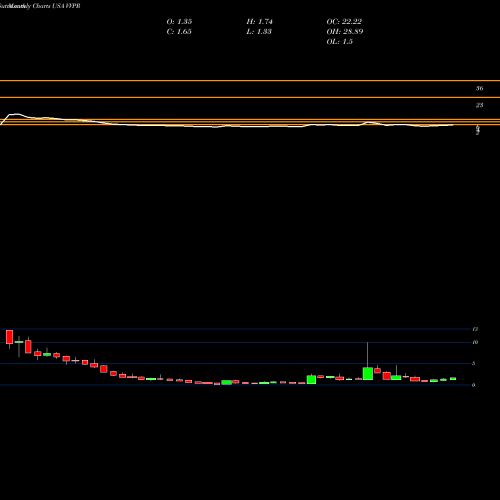Screen dimensions: 500x500
Task: Click the 10 price axis label
Action: [x=475, y=342]
